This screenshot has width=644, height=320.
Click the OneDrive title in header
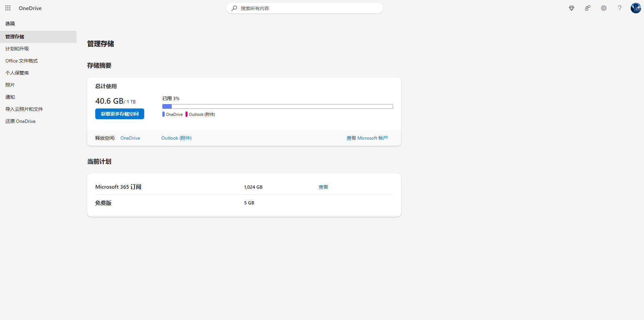30,8
